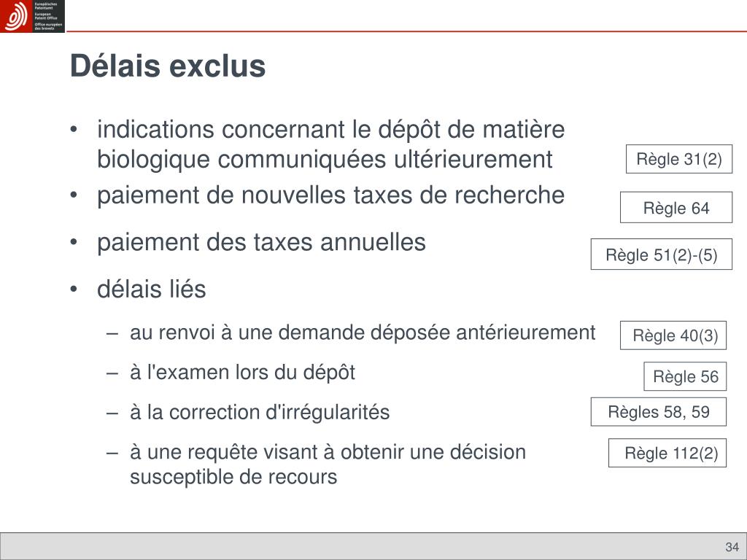Select the Règle 31(2) reference box
The height and width of the screenshot is (560, 747).
click(x=679, y=159)
